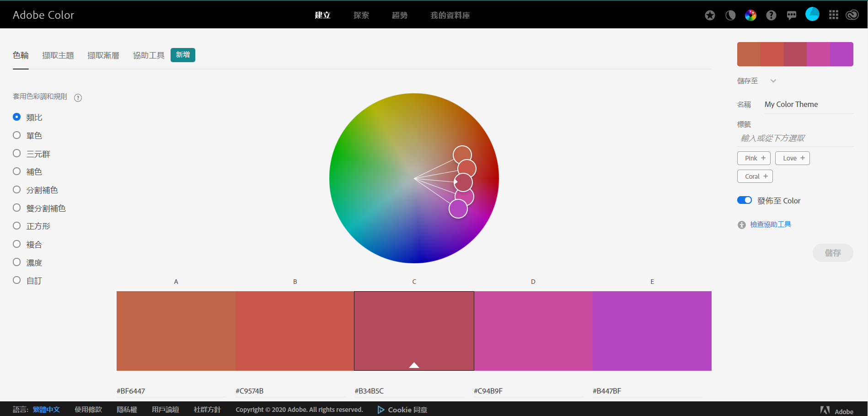Screen dimensions: 868x416
Task: Expand the 儲存至 dropdown
Action: pyautogui.click(x=773, y=81)
